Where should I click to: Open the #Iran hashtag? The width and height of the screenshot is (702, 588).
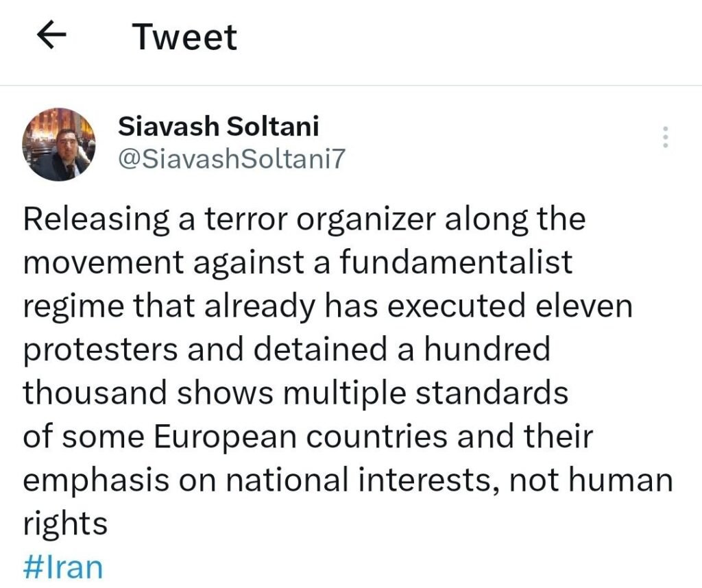tap(62, 567)
